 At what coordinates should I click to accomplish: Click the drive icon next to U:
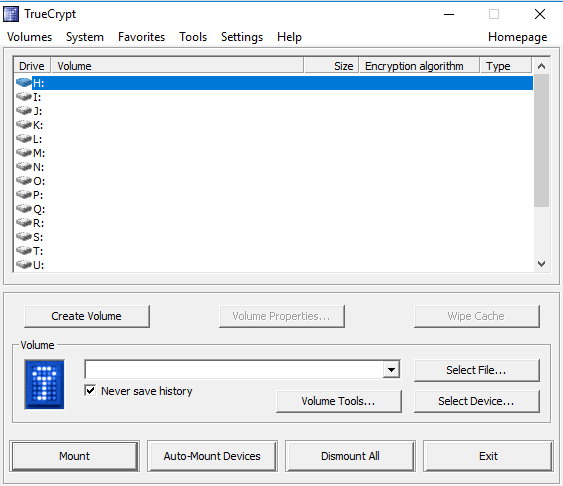(x=24, y=265)
